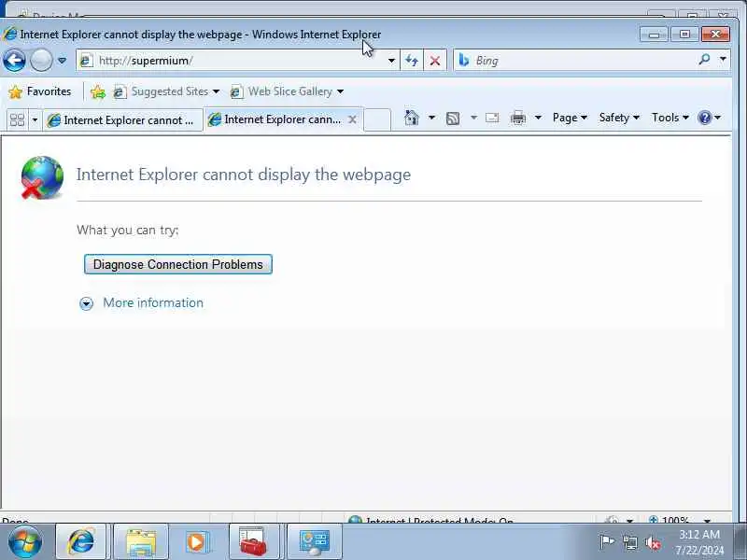Open Quick Tabs grid view
Screen dimensions: 747x560
[17, 119]
